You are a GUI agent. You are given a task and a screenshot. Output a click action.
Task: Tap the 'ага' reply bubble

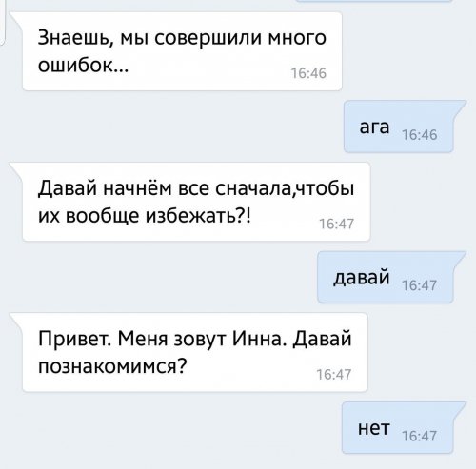coord(399,127)
